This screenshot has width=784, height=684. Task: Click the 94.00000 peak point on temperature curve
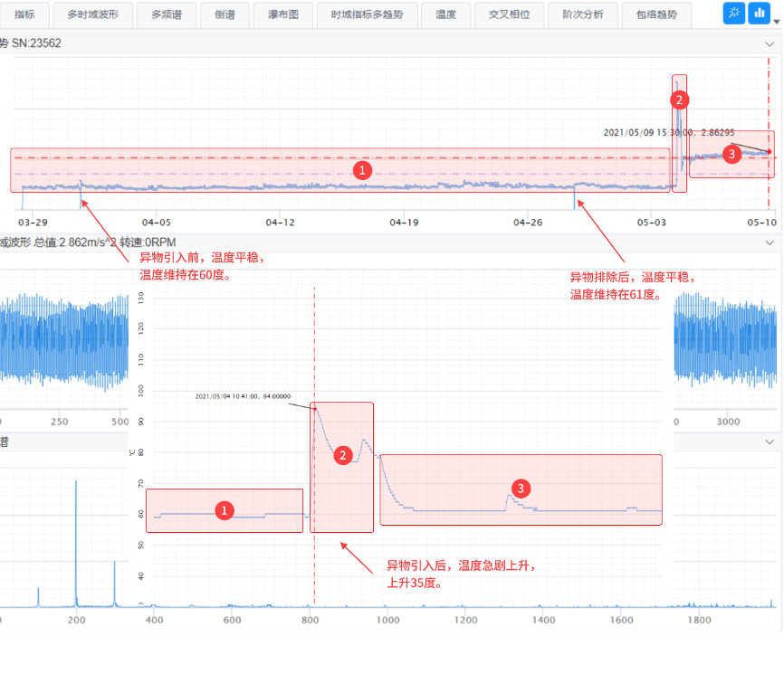click(315, 409)
